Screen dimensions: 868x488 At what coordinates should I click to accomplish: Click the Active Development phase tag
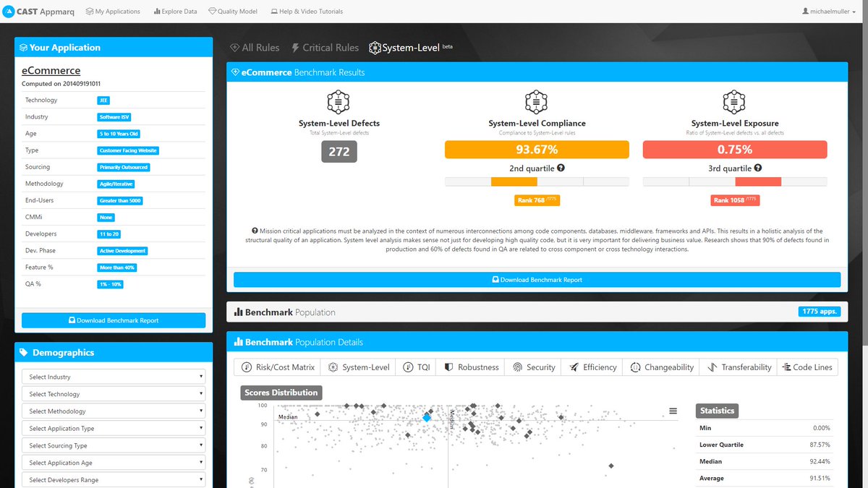point(123,251)
